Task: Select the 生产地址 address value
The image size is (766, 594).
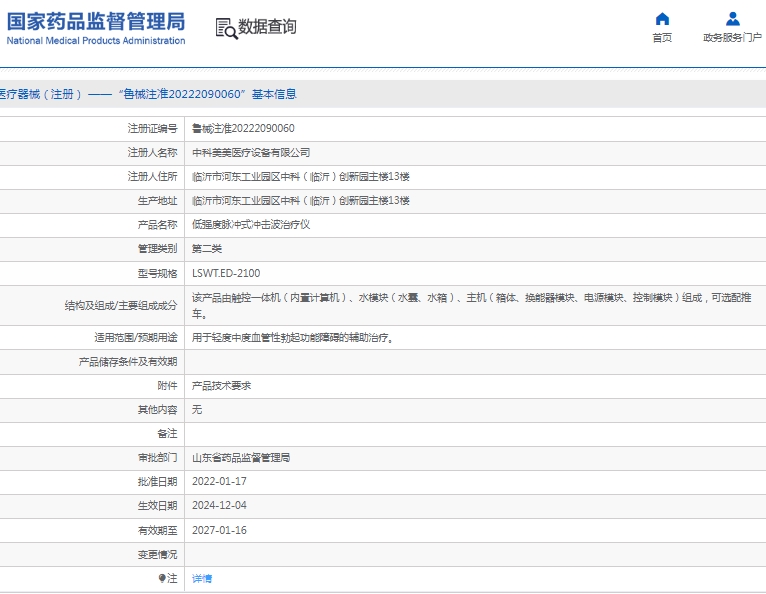Action: (301, 201)
